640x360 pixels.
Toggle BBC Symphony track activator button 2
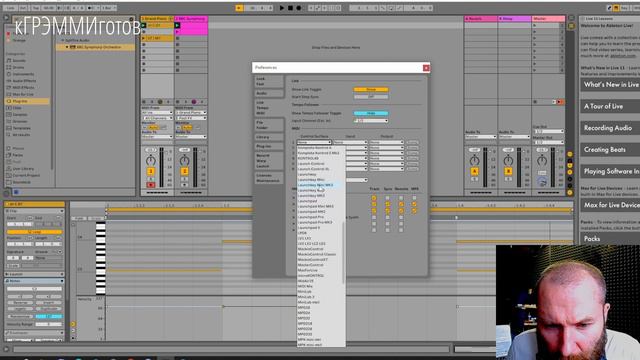click(x=184, y=171)
